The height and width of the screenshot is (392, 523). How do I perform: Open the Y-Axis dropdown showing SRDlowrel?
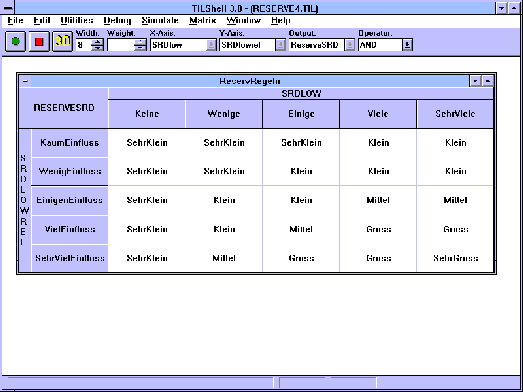(x=280, y=45)
